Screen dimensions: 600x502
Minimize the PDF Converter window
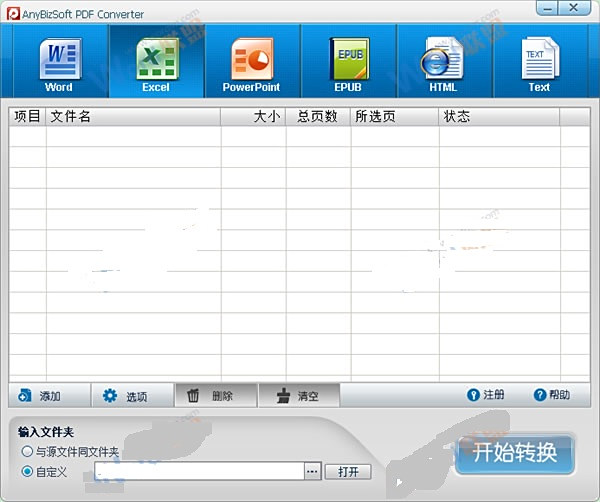pos(547,8)
